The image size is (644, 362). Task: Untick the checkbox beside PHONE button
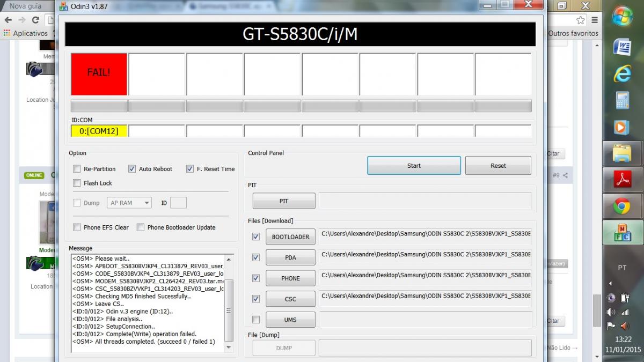pyautogui.click(x=256, y=278)
